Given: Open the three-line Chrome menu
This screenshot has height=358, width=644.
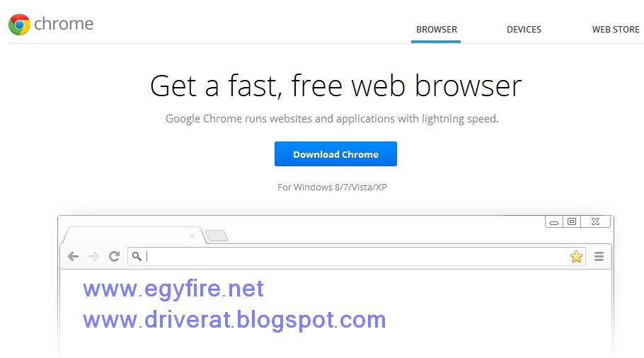Looking at the screenshot, I should click(599, 257).
